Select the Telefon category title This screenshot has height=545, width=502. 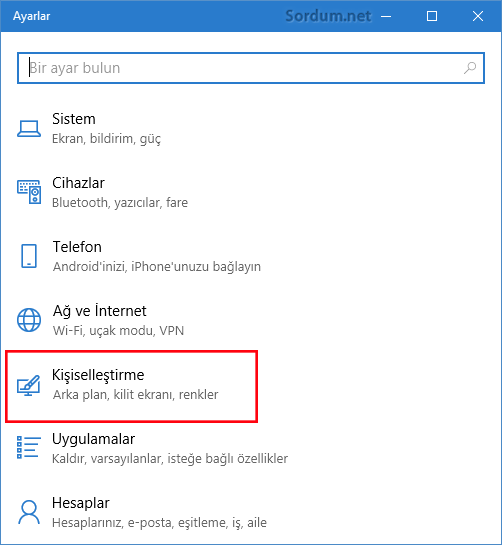click(x=77, y=247)
